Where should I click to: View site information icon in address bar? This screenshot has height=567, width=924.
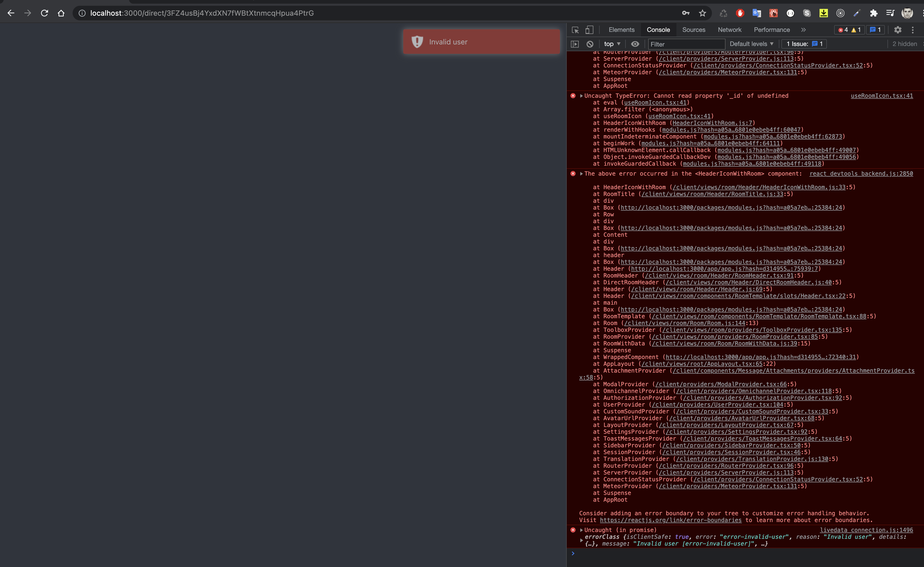(x=82, y=13)
